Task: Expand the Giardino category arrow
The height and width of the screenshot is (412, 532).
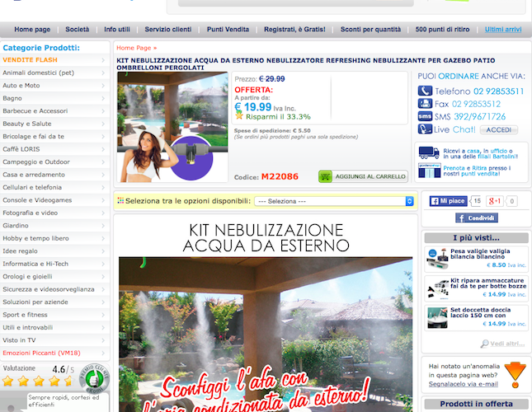Action: [103, 226]
